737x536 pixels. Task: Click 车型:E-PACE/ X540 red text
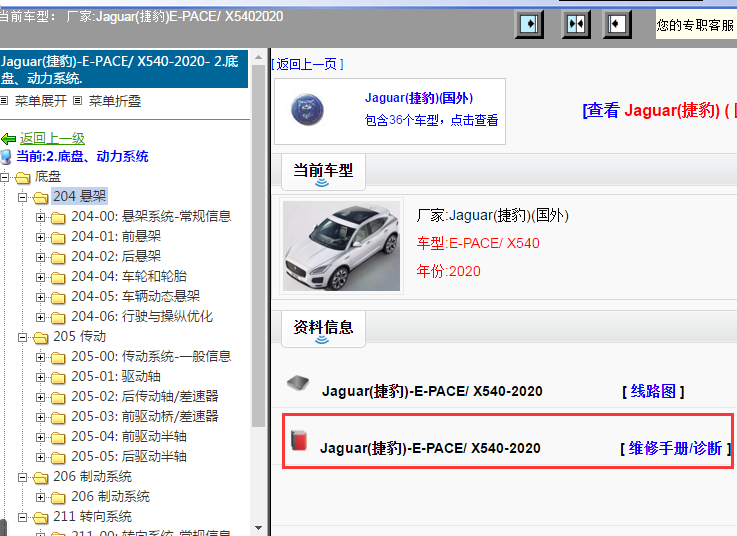(x=478, y=243)
